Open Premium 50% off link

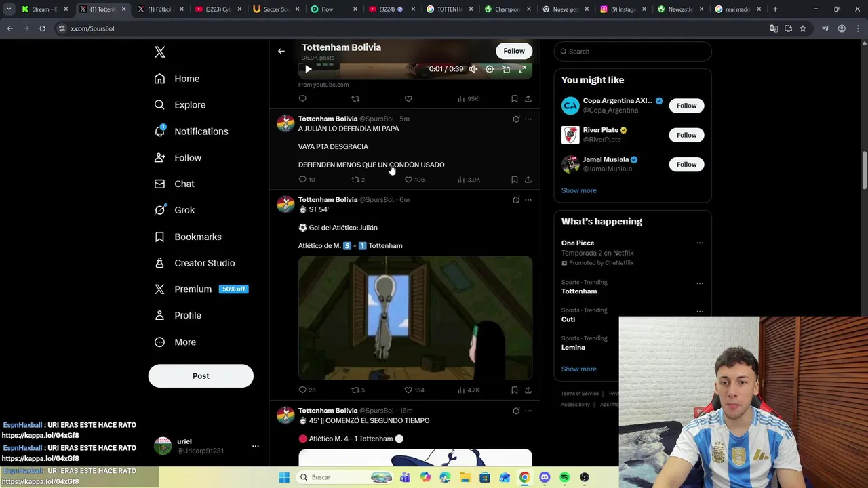point(201,289)
